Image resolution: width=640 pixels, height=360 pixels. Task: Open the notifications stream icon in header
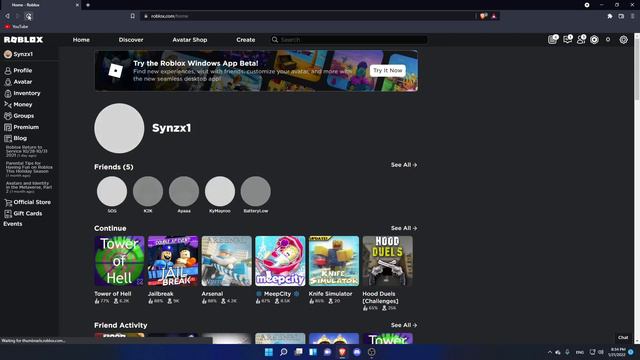click(552, 40)
